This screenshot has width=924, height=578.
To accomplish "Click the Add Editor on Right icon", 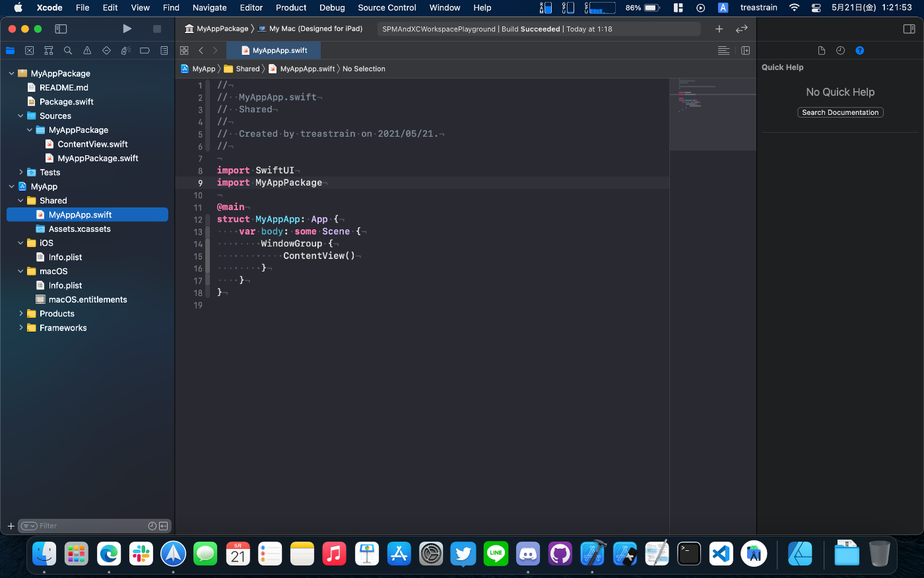I will click(x=745, y=51).
